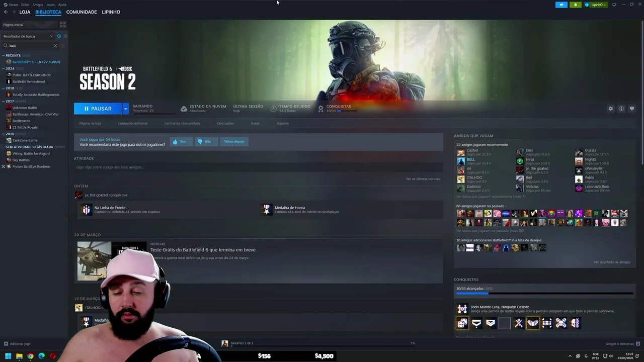
Task: Clear the 'batt' search with the X
Action: point(55,46)
